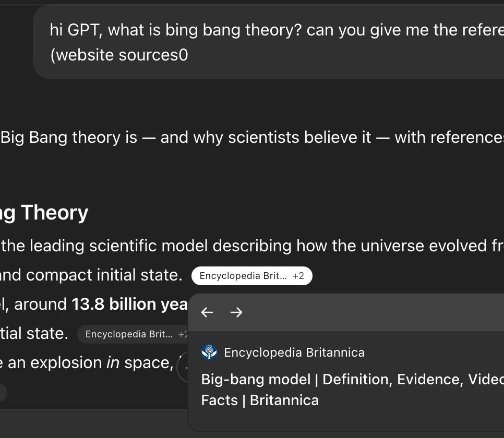Click the italic word "in" before "space"

click(x=113, y=363)
